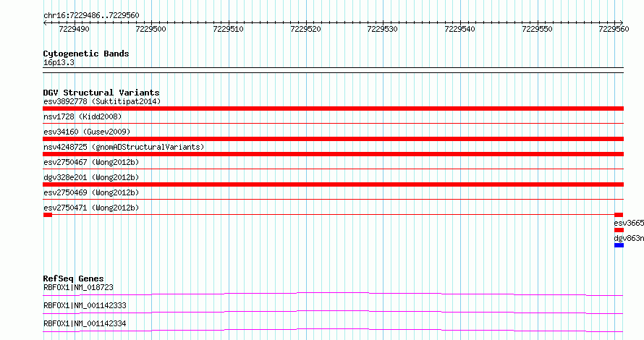This screenshot has height=340, width=644.
Task: Open transcript RBFOX1|NM_001142334 label
Action: (x=85, y=323)
